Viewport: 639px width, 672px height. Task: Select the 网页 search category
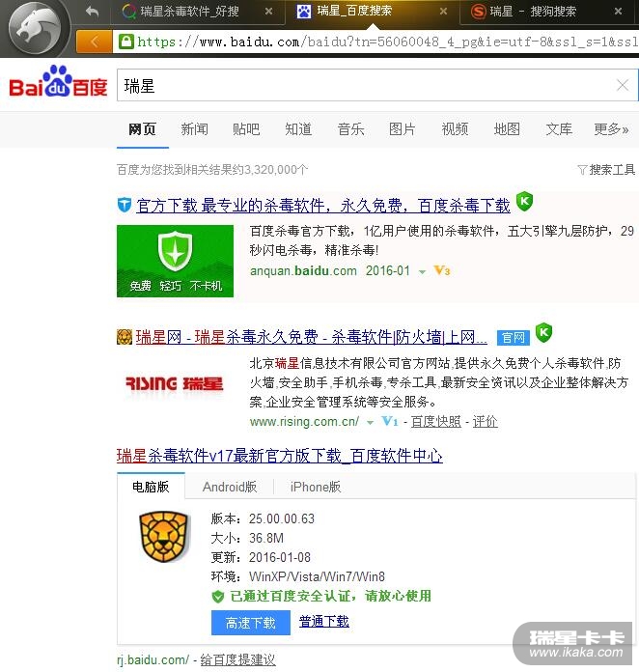coord(142,129)
